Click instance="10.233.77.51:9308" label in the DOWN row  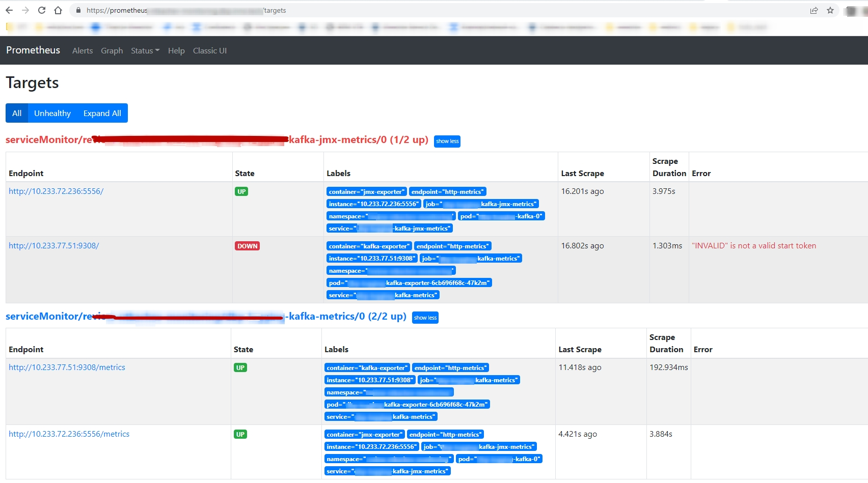(372, 259)
